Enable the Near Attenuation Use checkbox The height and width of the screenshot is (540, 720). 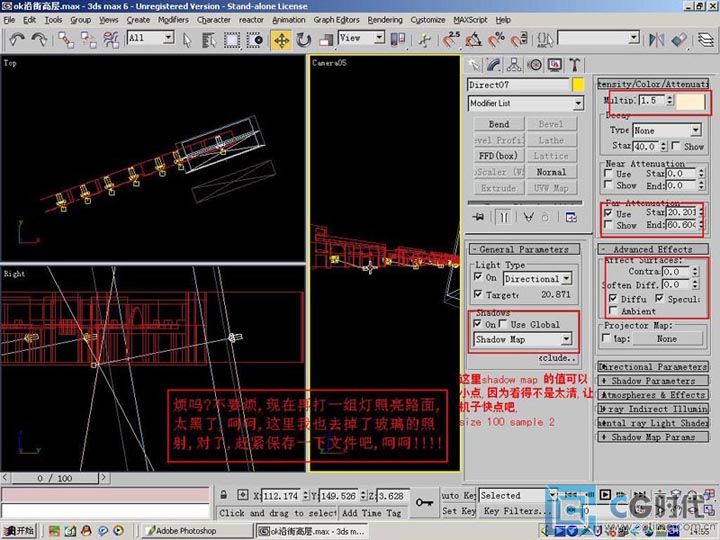click(608, 174)
